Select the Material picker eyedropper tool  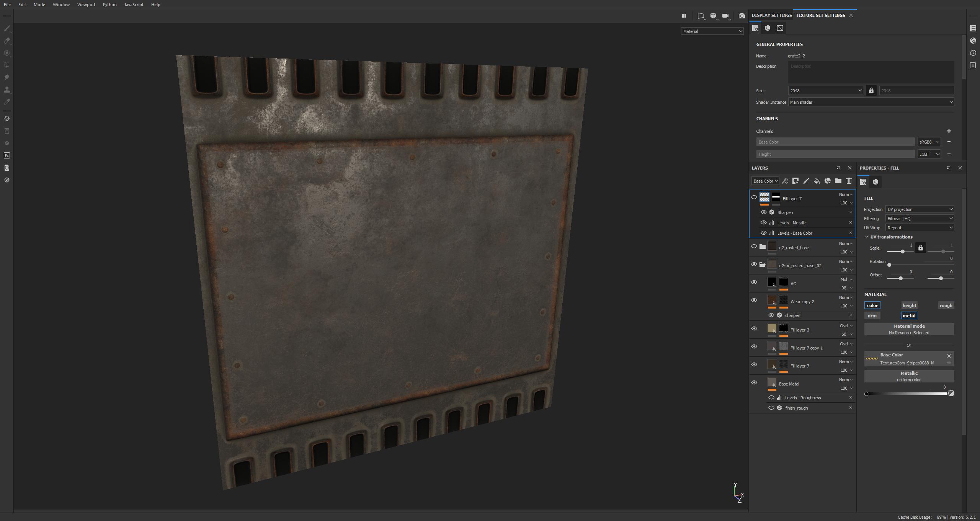click(x=7, y=102)
